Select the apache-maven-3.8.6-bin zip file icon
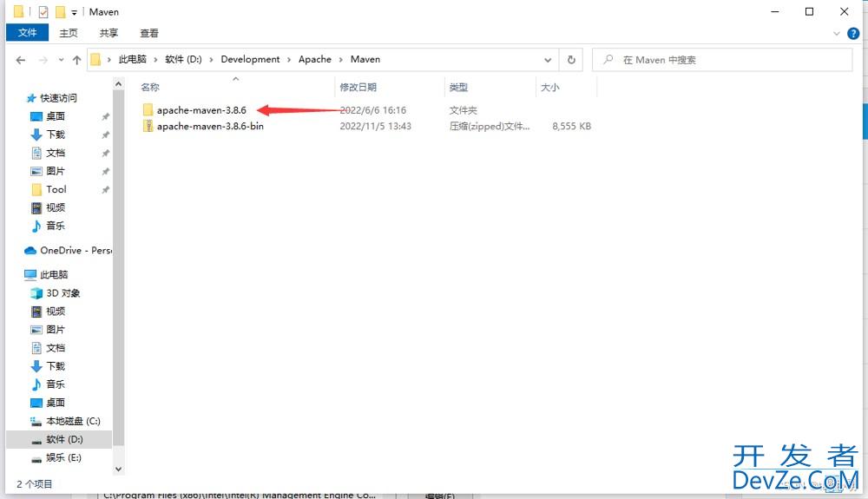The height and width of the screenshot is (499, 868). 148,126
